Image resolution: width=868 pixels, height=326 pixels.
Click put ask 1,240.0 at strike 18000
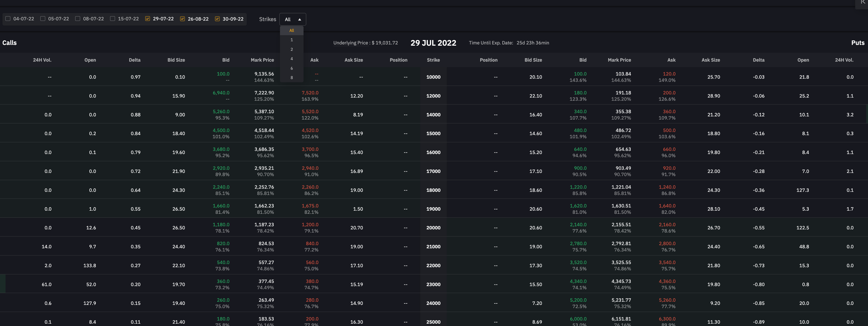[x=667, y=187]
